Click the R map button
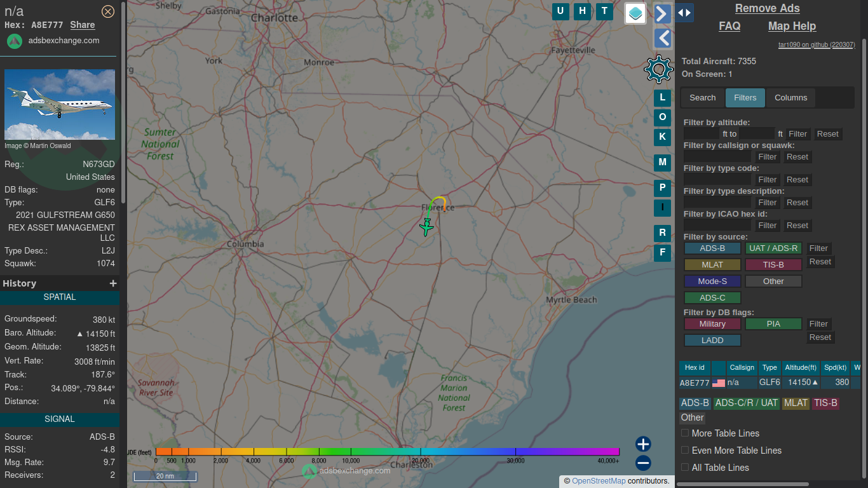This screenshot has height=488, width=868. 662,233
